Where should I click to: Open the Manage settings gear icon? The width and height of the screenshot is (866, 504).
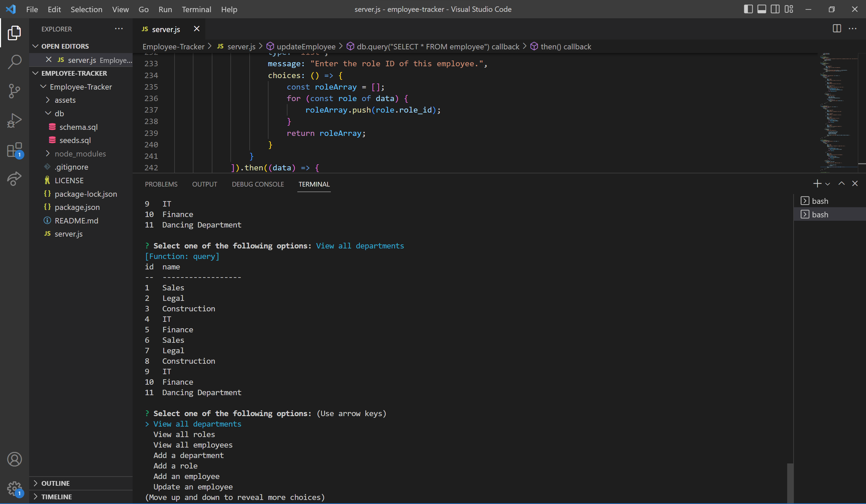pyautogui.click(x=15, y=489)
